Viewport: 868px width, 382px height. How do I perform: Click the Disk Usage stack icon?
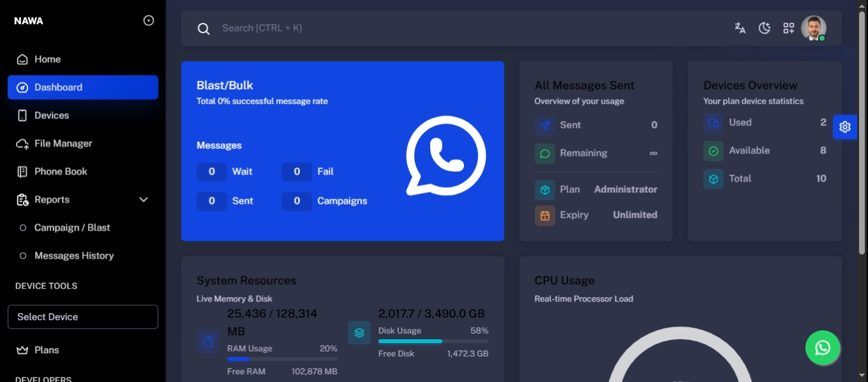coord(359,333)
